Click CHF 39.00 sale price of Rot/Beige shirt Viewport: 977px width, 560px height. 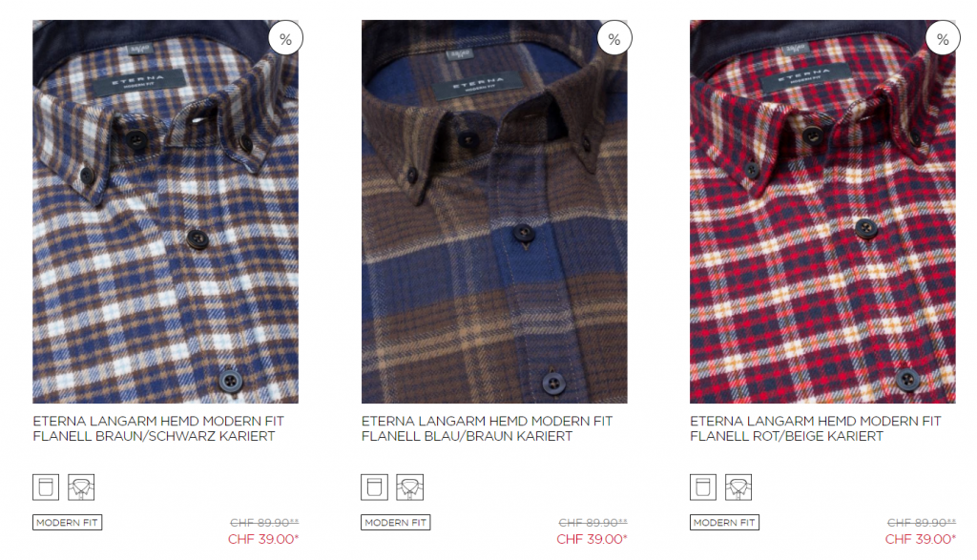pyautogui.click(x=921, y=539)
